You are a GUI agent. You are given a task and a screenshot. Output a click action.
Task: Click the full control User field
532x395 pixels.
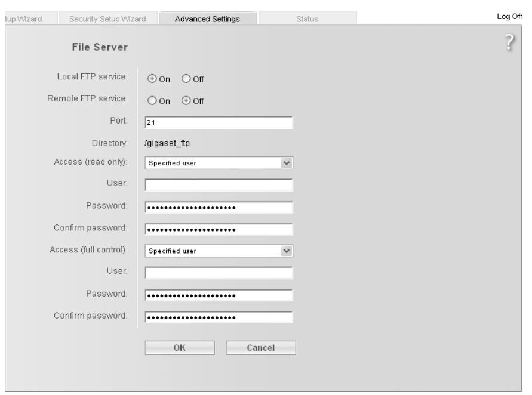click(x=219, y=273)
